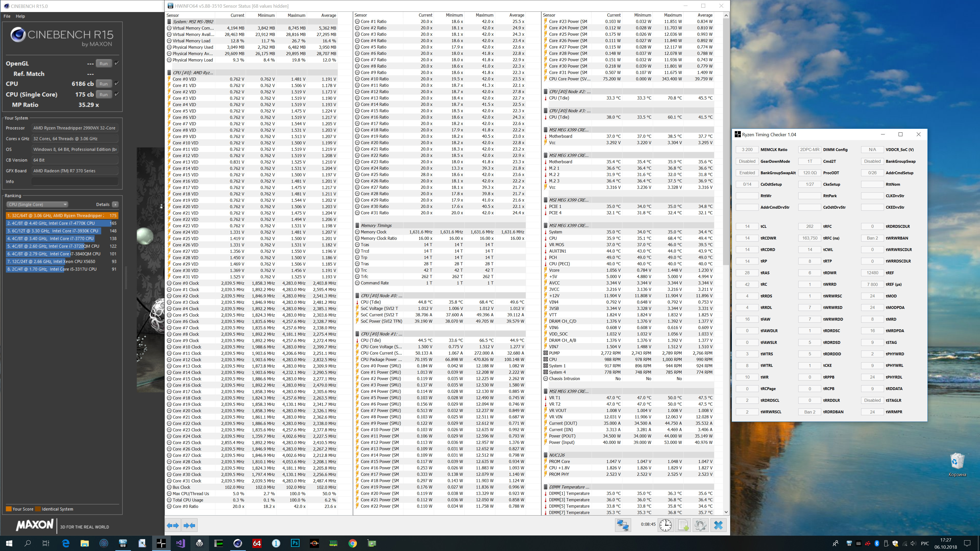Open Action Center notification icon
Image resolution: width=980 pixels, height=551 pixels.
(x=967, y=543)
